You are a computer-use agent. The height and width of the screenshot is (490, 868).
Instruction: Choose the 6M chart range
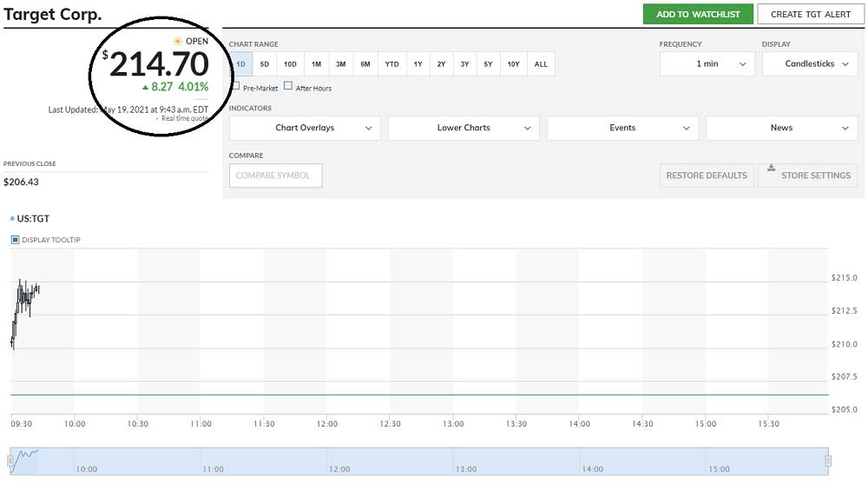(365, 64)
